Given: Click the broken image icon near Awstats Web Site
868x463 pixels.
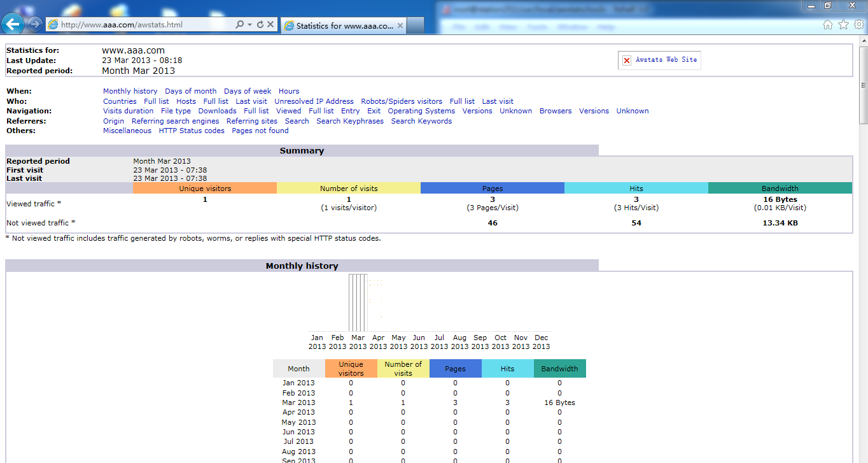Looking at the screenshot, I should click(x=627, y=60).
